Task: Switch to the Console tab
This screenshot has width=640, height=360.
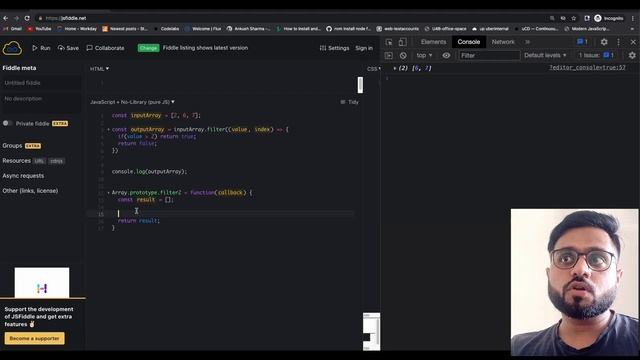Action: pos(469,42)
